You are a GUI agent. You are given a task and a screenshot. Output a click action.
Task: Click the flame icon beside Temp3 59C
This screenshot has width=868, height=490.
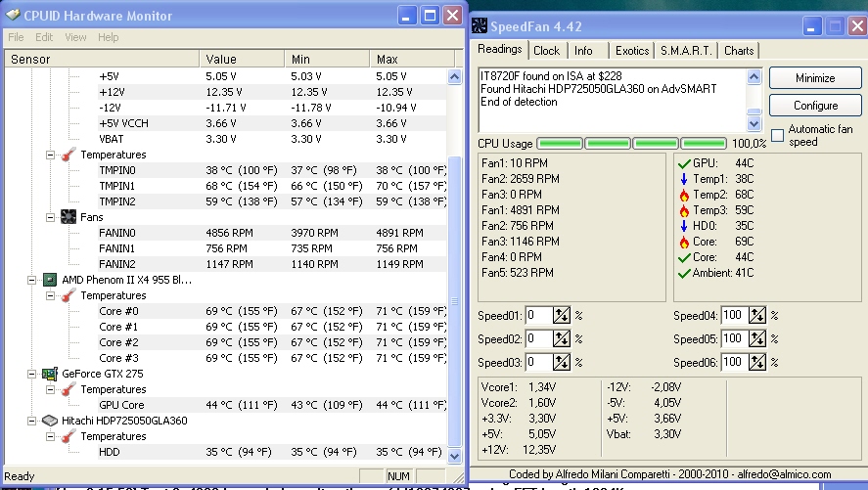pyautogui.click(x=684, y=210)
